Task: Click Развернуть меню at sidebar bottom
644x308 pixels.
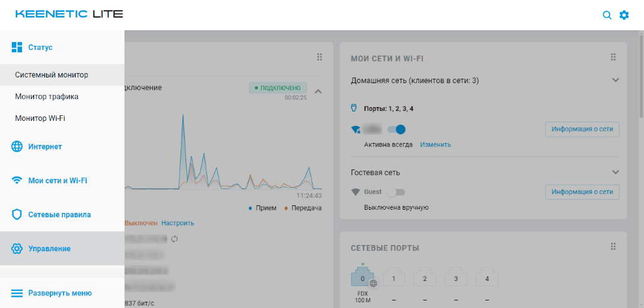Action: click(x=60, y=293)
